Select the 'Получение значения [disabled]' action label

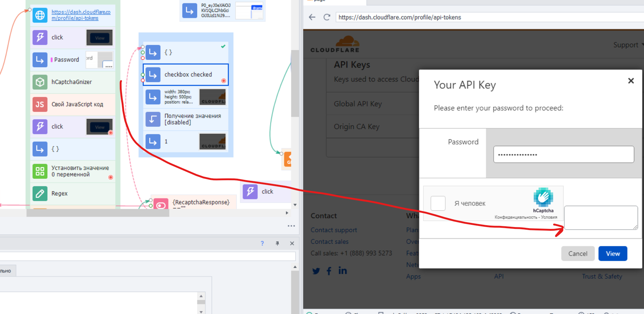coord(193,119)
